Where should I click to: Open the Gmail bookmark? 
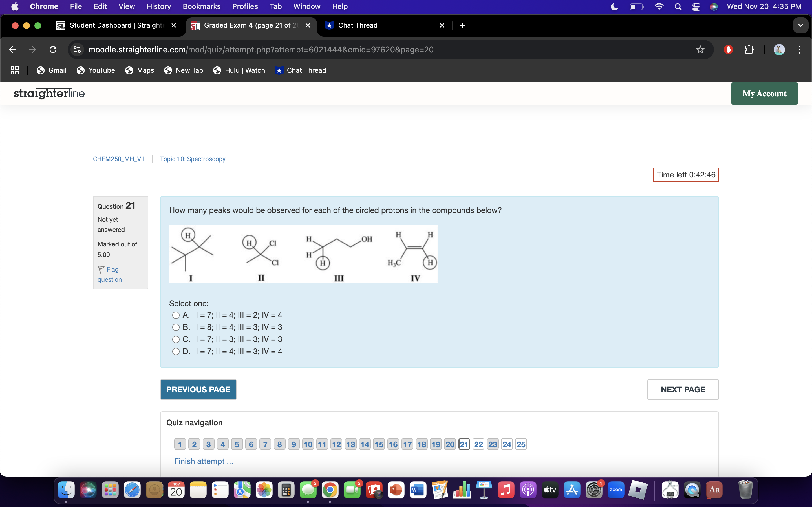pyautogui.click(x=51, y=70)
